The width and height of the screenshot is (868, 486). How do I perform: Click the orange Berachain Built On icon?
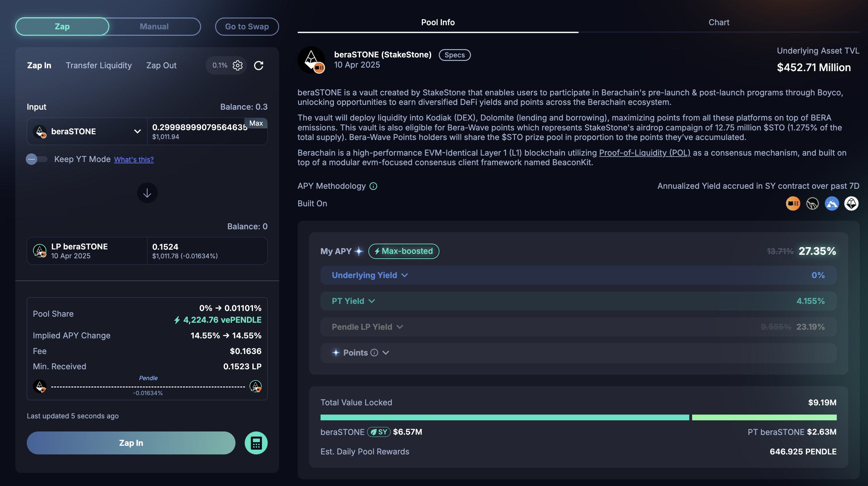793,203
